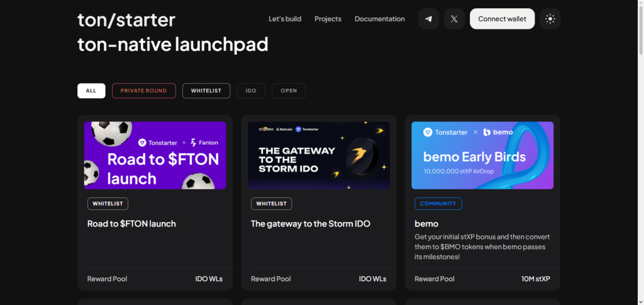Select the OPEN filter
Image resolution: width=644 pixels, height=305 pixels.
pos(289,91)
